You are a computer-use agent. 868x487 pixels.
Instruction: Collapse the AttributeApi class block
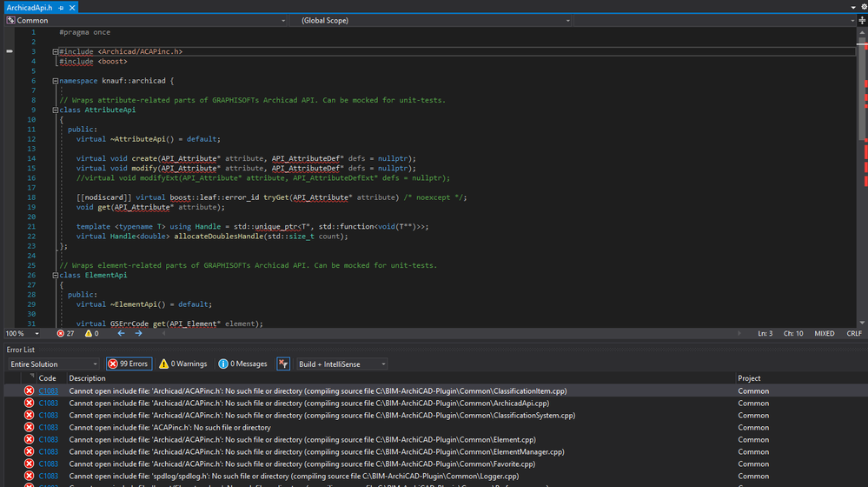[56, 110]
